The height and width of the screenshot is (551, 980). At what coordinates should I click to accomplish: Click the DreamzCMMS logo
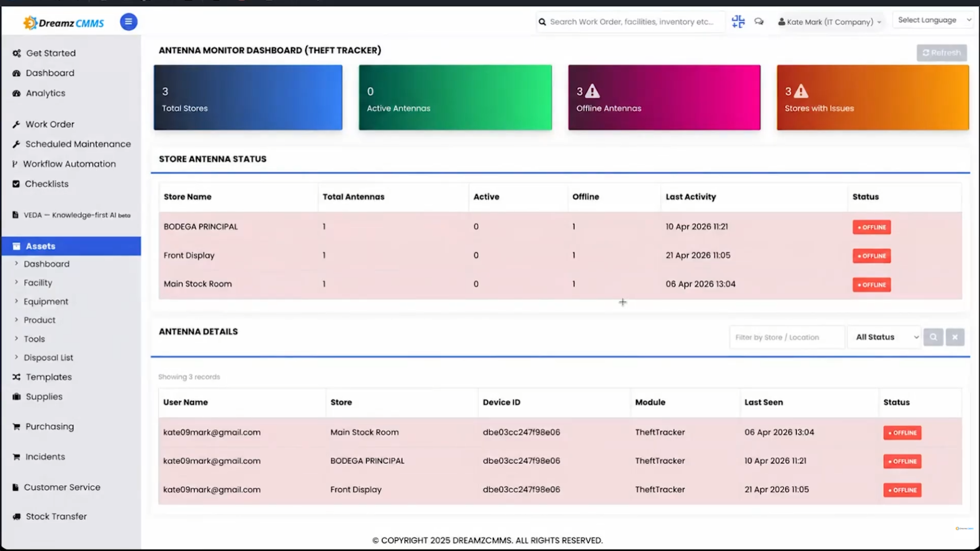[64, 22]
